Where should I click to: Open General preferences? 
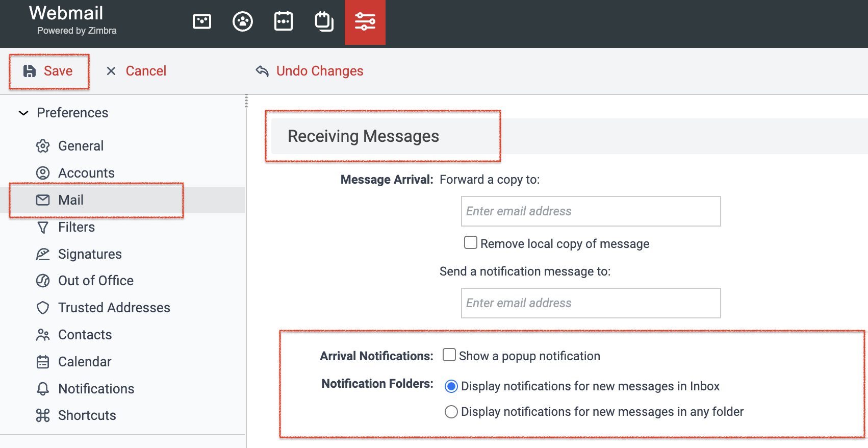[81, 146]
